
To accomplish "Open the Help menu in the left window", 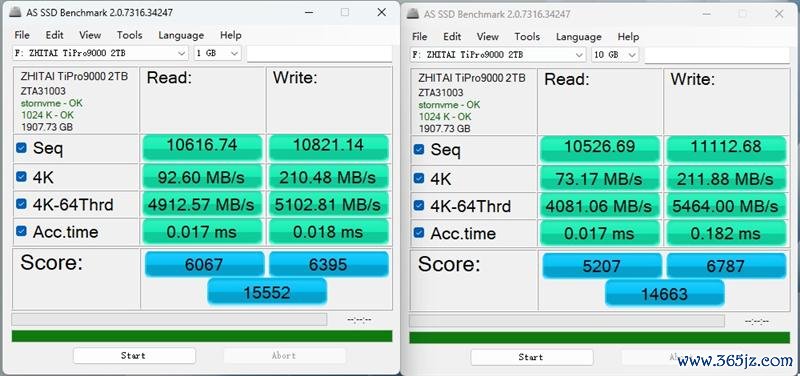I will [231, 35].
